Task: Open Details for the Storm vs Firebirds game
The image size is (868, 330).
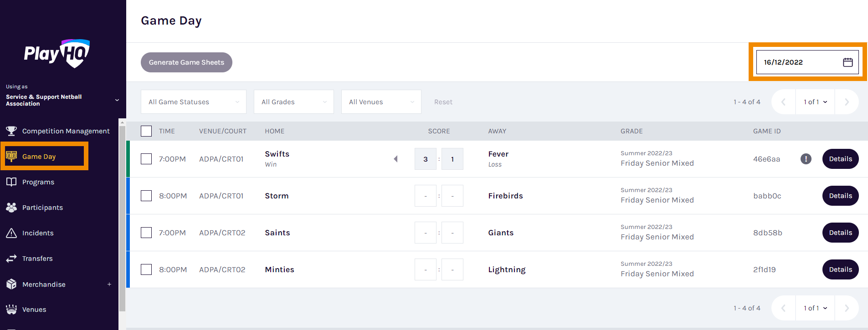Action: tap(840, 196)
